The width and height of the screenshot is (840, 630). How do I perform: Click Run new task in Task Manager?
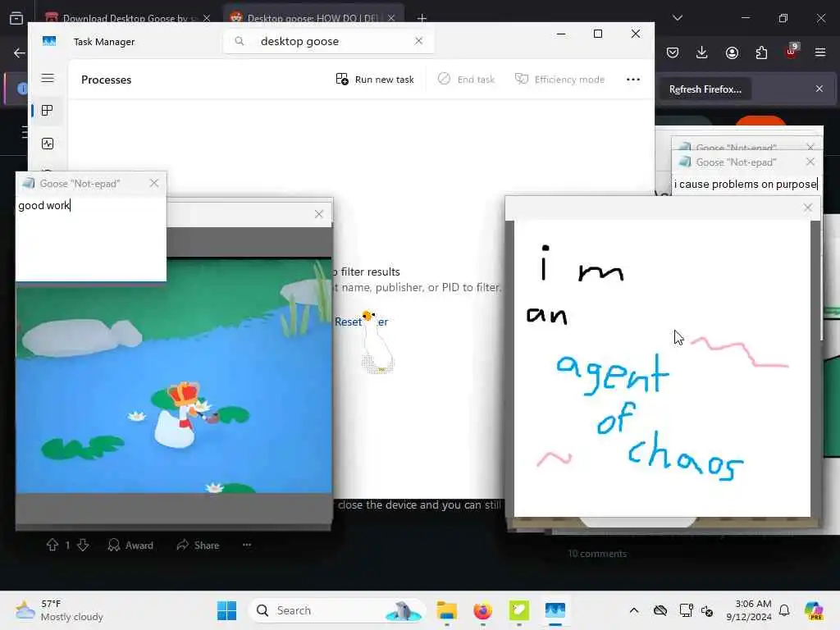coord(374,80)
